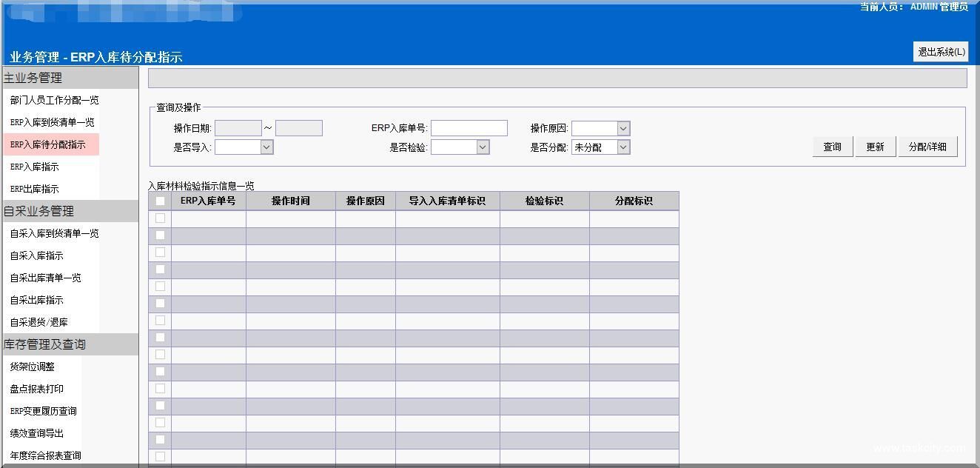980x468 pixels.
Task: Go to ERP出库指示 in sidebar
Action: tap(34, 189)
